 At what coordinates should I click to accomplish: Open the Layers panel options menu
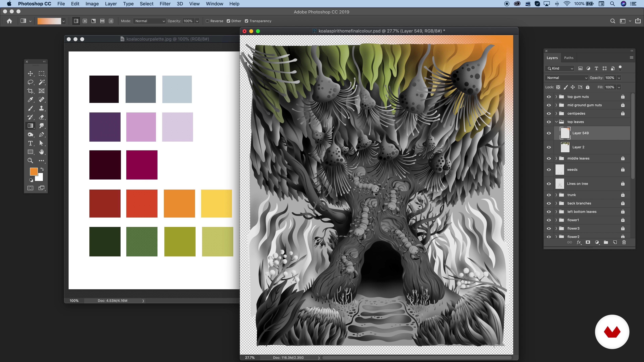click(x=631, y=57)
